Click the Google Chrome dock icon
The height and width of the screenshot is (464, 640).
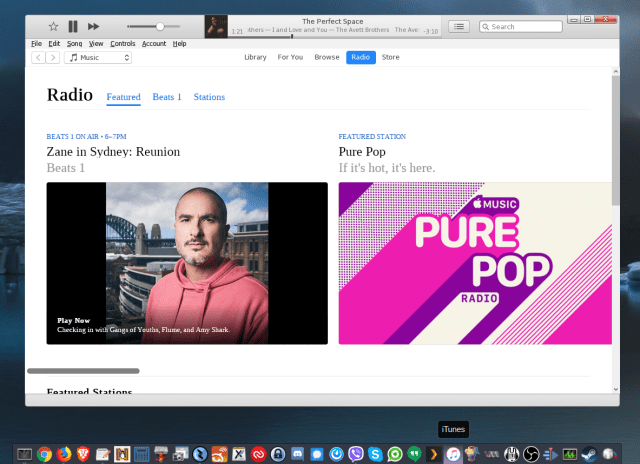(x=45, y=454)
